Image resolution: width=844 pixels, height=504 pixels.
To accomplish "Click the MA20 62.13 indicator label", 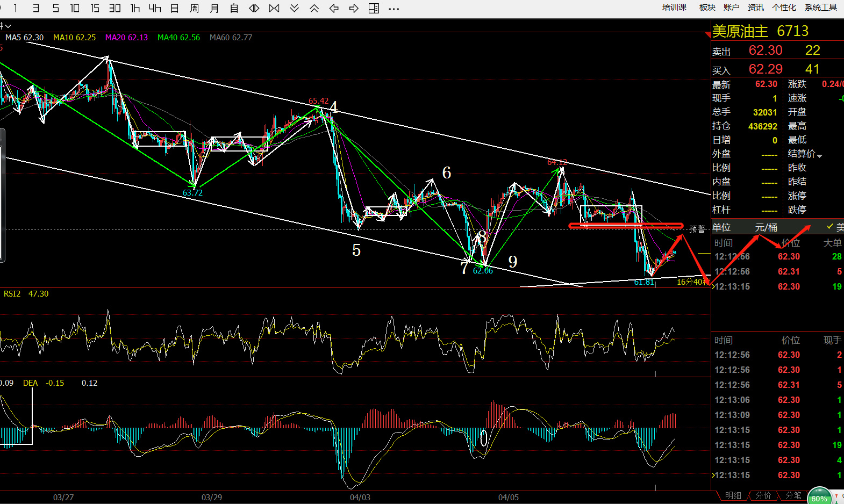I will click(x=126, y=38).
